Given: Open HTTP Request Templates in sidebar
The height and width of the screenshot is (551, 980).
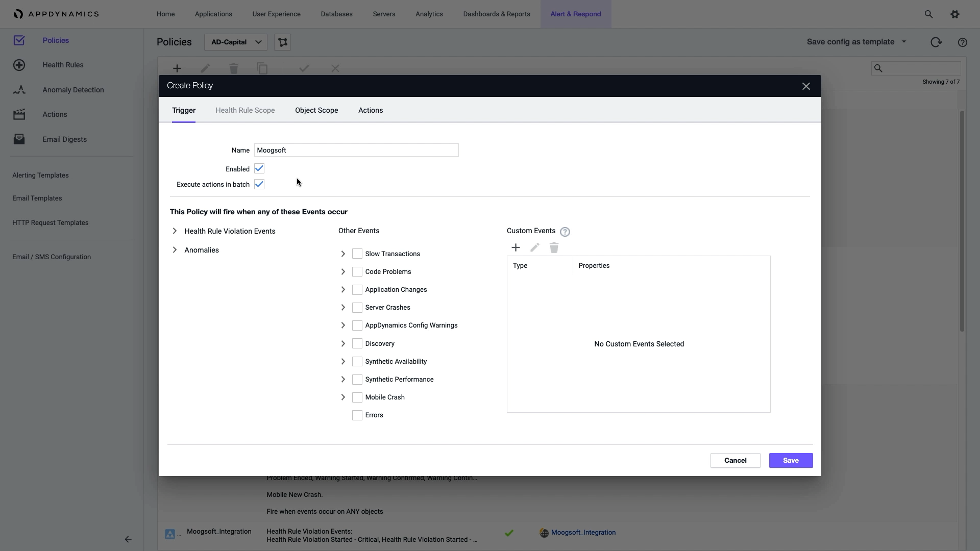Looking at the screenshot, I should coord(51,223).
